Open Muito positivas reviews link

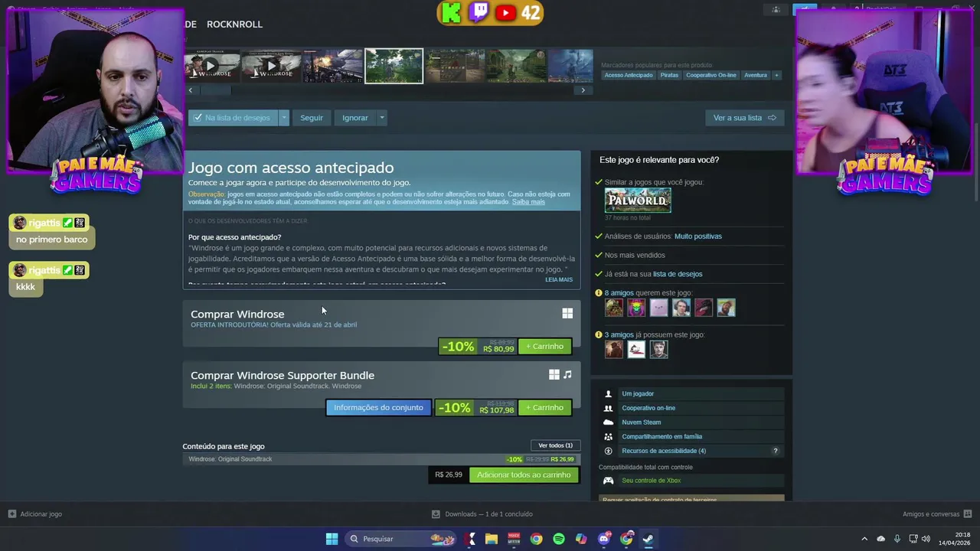[698, 236]
